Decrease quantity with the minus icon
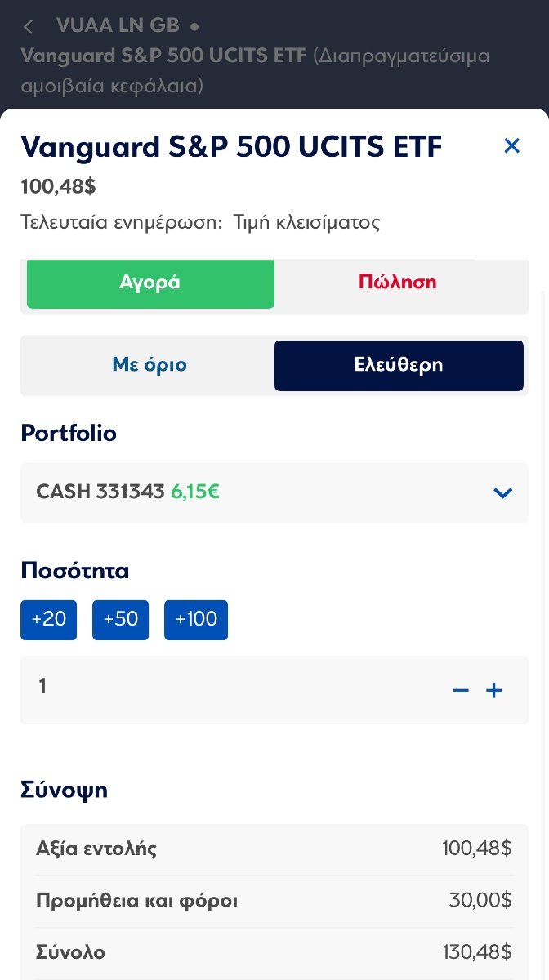The width and height of the screenshot is (549, 980). 461,691
